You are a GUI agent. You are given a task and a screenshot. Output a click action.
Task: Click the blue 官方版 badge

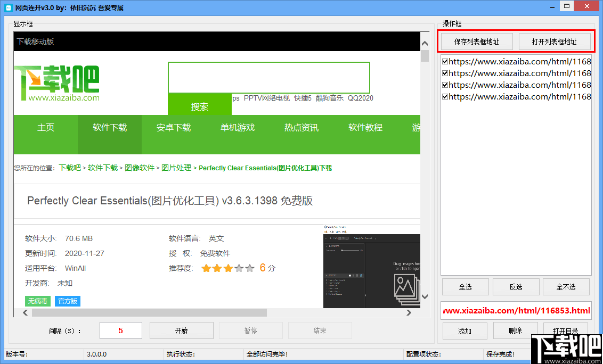click(x=67, y=301)
